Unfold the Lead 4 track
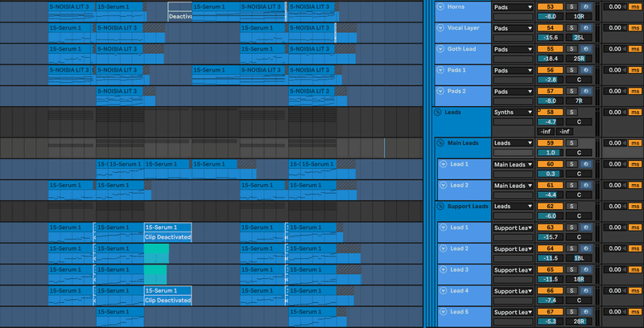Screen dimensions: 644x328 [x=443, y=291]
